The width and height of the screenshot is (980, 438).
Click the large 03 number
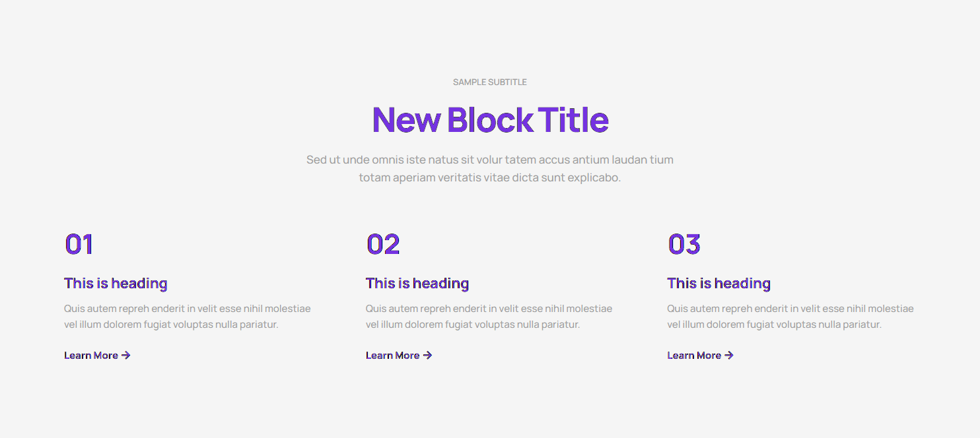(x=683, y=245)
